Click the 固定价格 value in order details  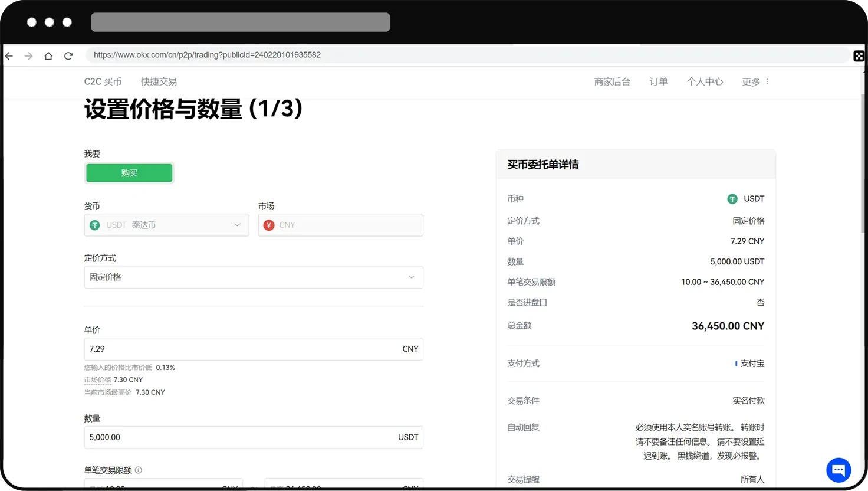(x=748, y=221)
